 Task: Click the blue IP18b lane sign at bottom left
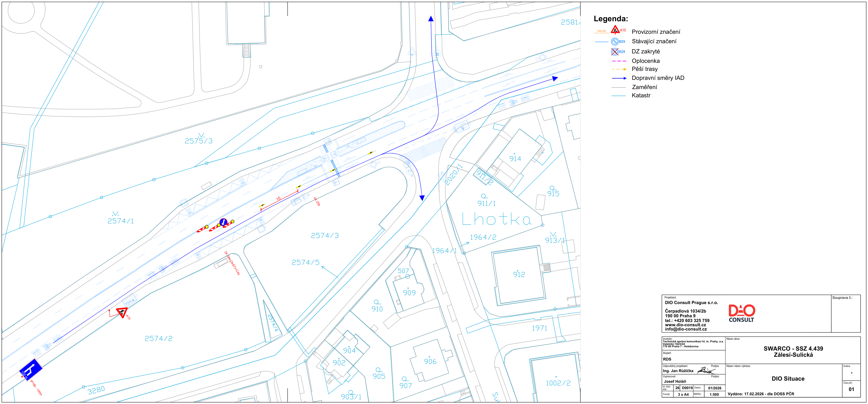click(31, 369)
